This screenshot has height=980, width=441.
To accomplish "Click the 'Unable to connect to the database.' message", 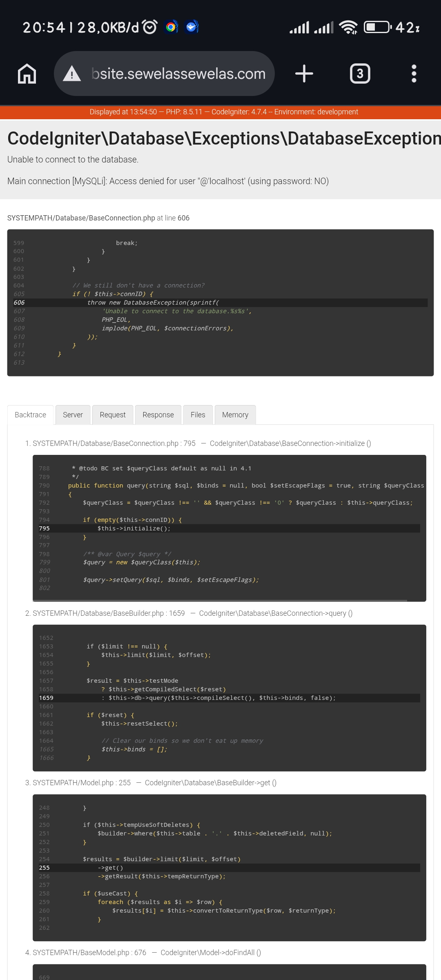I will [x=73, y=160].
